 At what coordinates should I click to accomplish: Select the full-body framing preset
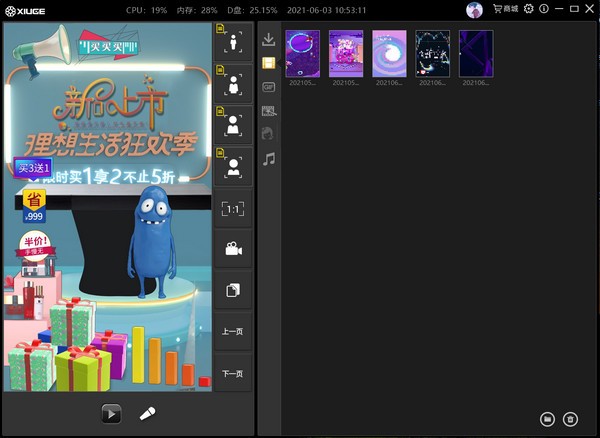pos(234,44)
